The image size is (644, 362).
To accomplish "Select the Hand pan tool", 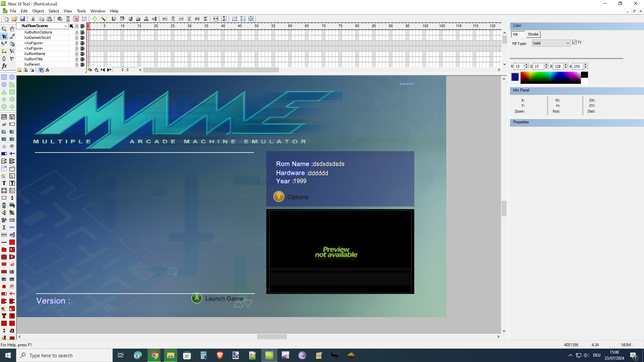I will [x=12, y=29].
